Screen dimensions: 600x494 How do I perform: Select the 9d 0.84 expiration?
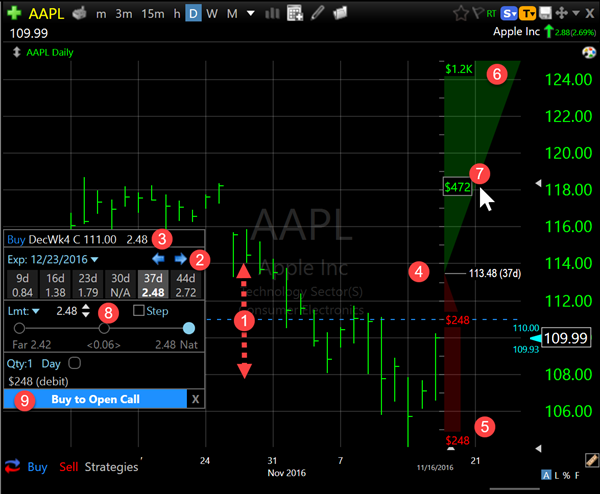click(x=22, y=285)
